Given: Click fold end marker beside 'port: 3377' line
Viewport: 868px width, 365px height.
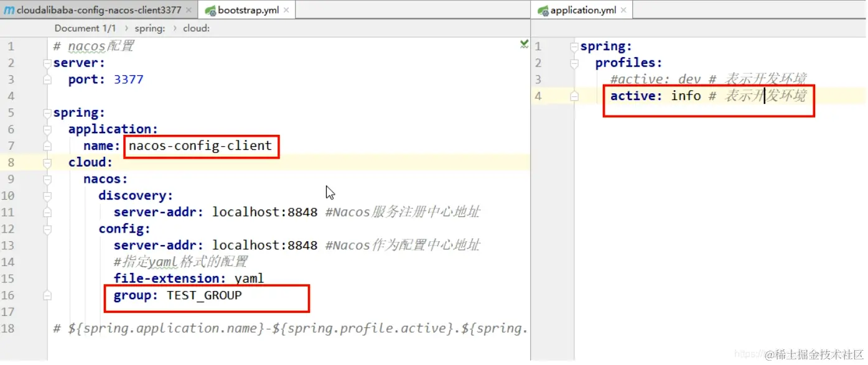Looking at the screenshot, I should (47, 80).
